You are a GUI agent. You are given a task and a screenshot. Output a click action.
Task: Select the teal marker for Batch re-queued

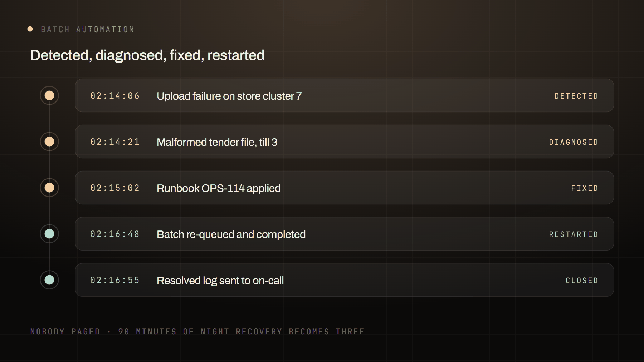(x=49, y=234)
